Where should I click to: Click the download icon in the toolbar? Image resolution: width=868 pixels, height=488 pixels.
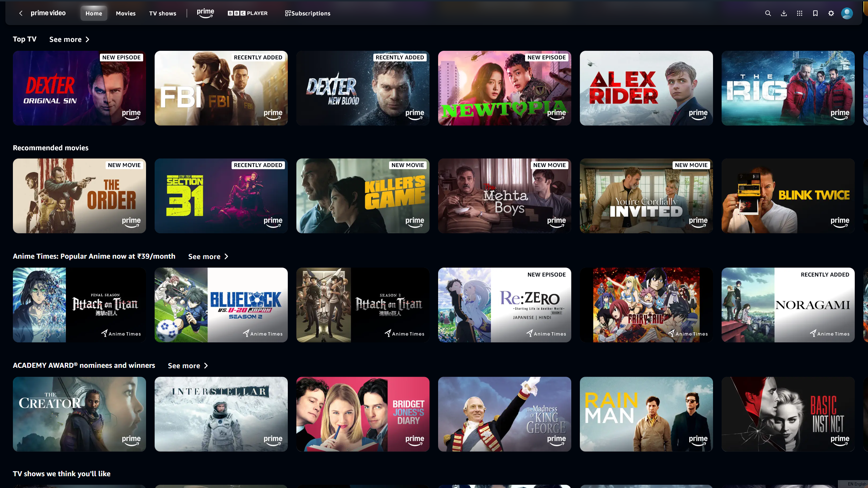point(784,13)
